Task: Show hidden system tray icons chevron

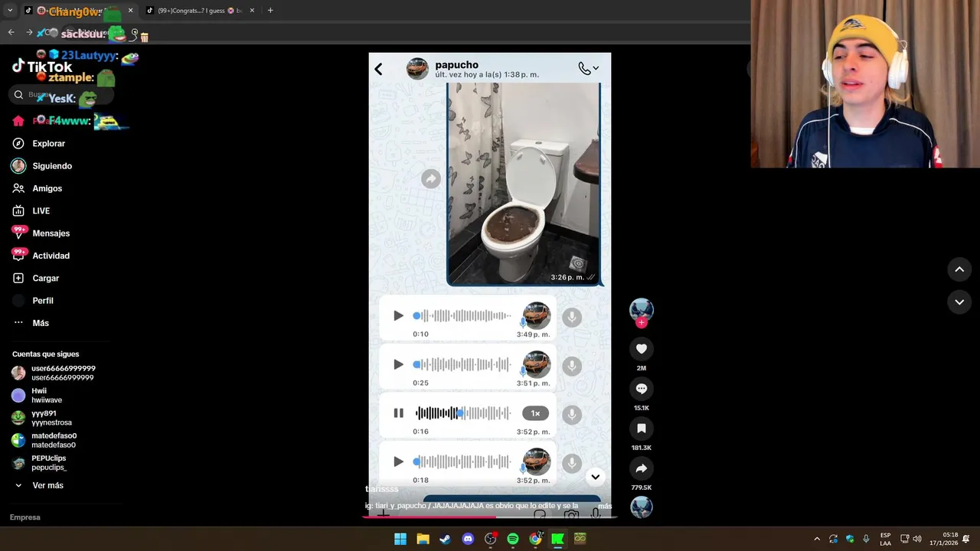Action: (817, 539)
